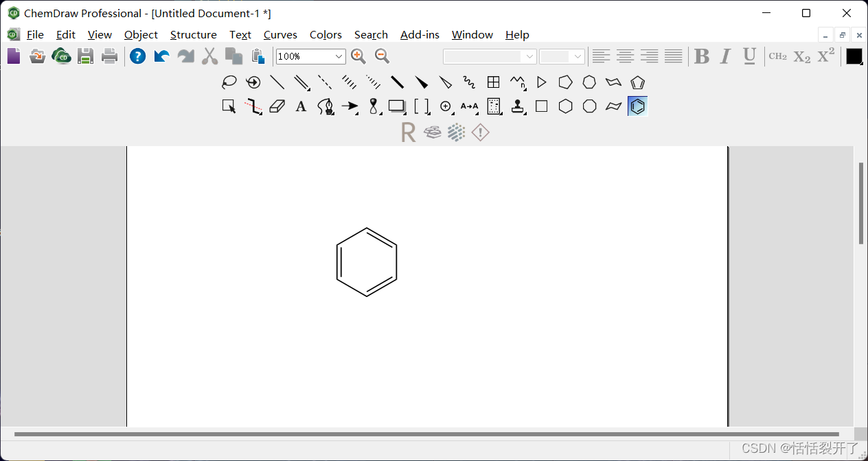Choose the Cyclopentane ring tool
Viewport: 868px width, 461px height.
coord(565,82)
